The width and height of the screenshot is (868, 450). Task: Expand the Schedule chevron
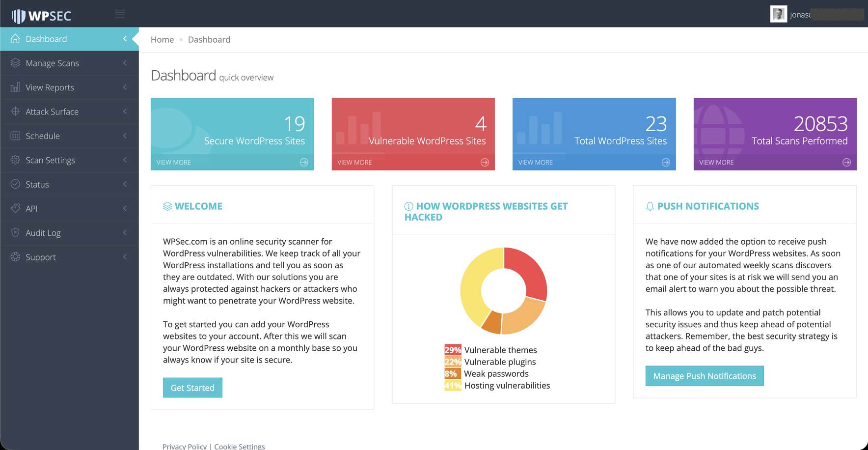coord(125,136)
